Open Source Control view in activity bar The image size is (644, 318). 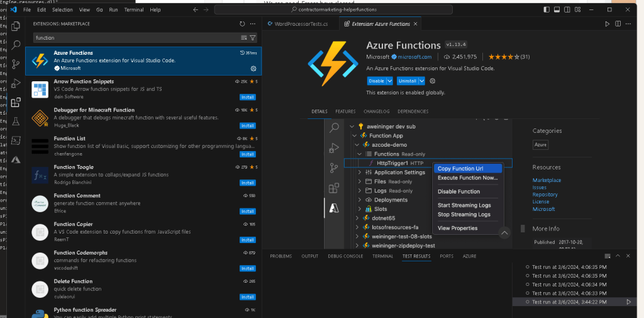[16, 64]
